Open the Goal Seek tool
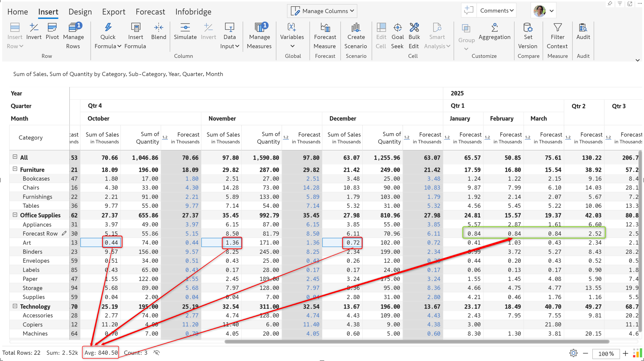The width and height of the screenshot is (644, 361). coord(397,36)
